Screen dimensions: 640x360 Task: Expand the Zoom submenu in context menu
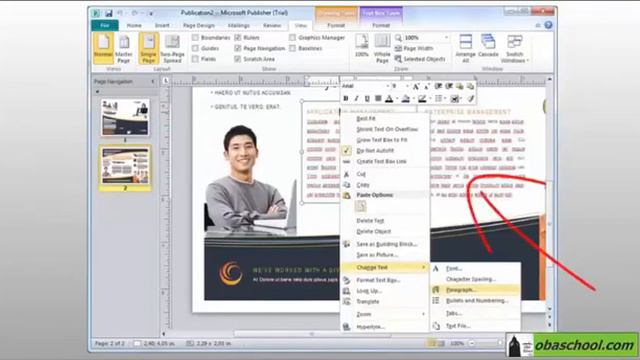pos(385,314)
